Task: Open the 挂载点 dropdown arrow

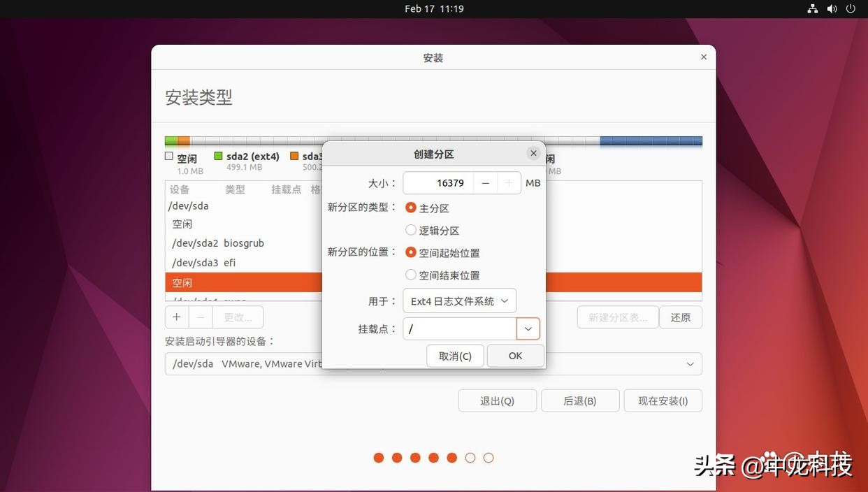Action: 528,328
